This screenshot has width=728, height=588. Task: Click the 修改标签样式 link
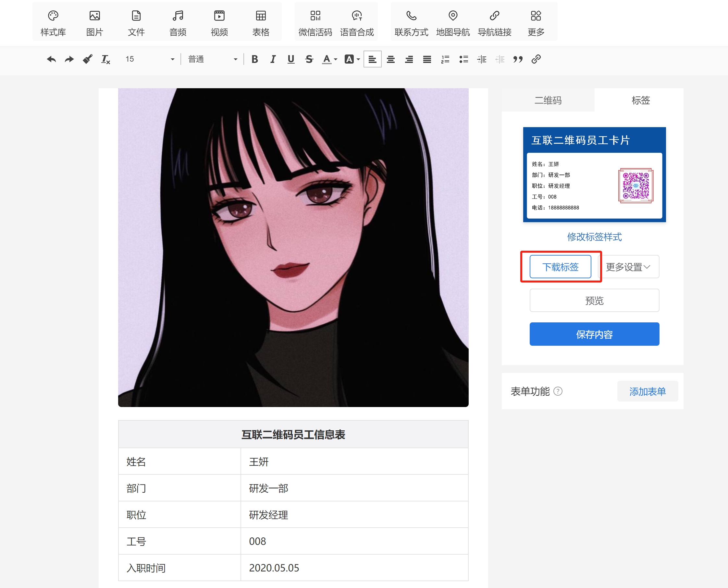click(x=594, y=236)
